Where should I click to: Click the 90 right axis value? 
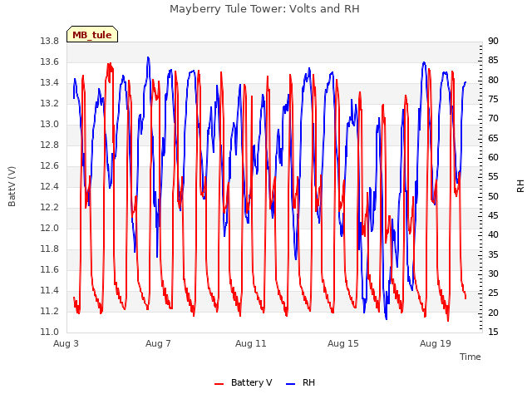[493, 41]
